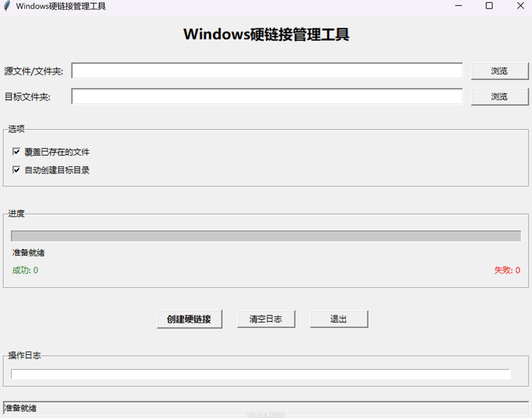The width and height of the screenshot is (532, 418).
Task: Click the feather app icon in title bar
Action: point(7,6)
